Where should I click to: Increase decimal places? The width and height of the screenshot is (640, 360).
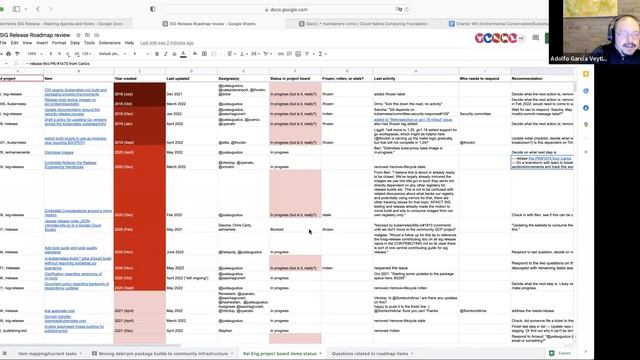pyautogui.click(x=77, y=54)
